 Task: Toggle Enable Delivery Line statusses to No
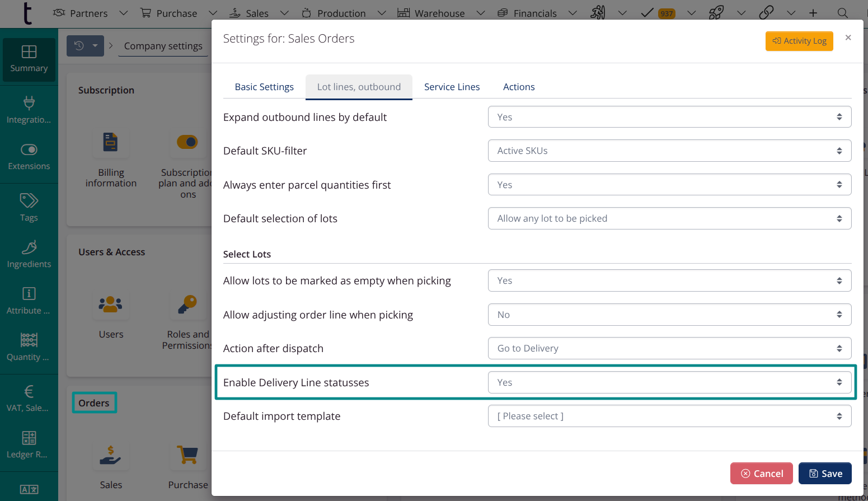click(669, 382)
